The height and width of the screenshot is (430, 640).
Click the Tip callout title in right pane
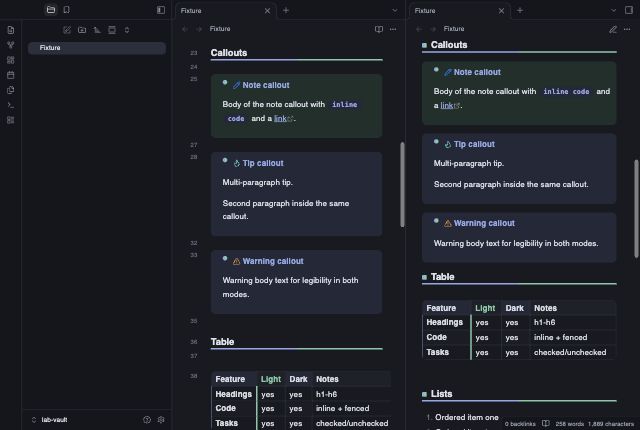pyautogui.click(x=474, y=144)
